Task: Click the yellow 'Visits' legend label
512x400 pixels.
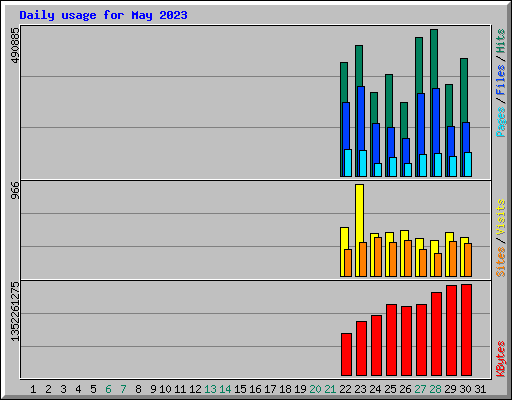Action: (500, 217)
